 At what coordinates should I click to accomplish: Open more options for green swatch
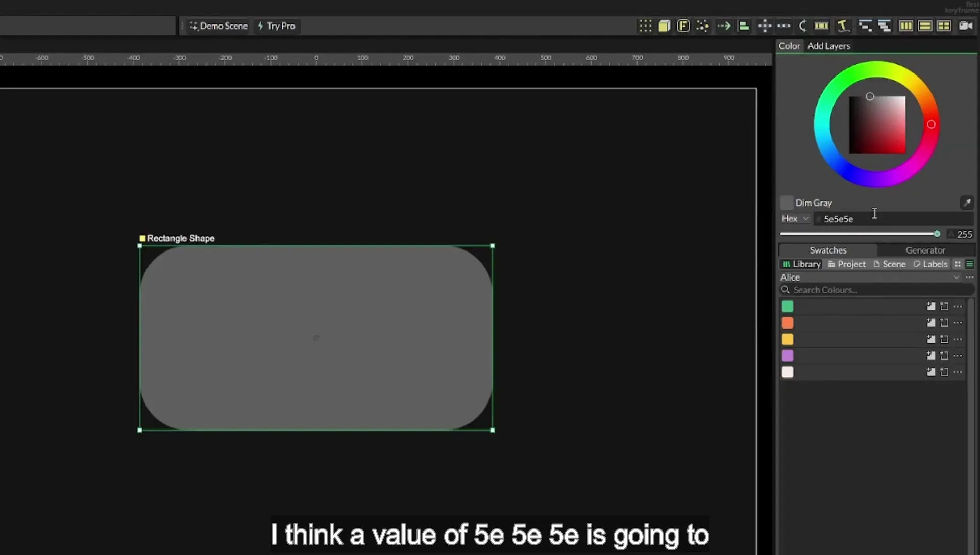point(958,306)
